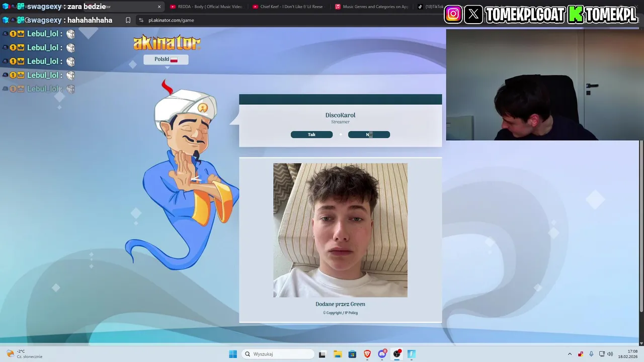The width and height of the screenshot is (644, 362).
Task: Open the Windows Start menu
Action: pos(233,354)
